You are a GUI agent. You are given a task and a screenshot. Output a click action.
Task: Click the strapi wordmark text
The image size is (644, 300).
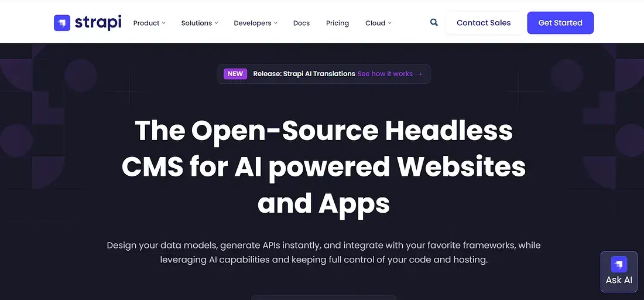98,23
